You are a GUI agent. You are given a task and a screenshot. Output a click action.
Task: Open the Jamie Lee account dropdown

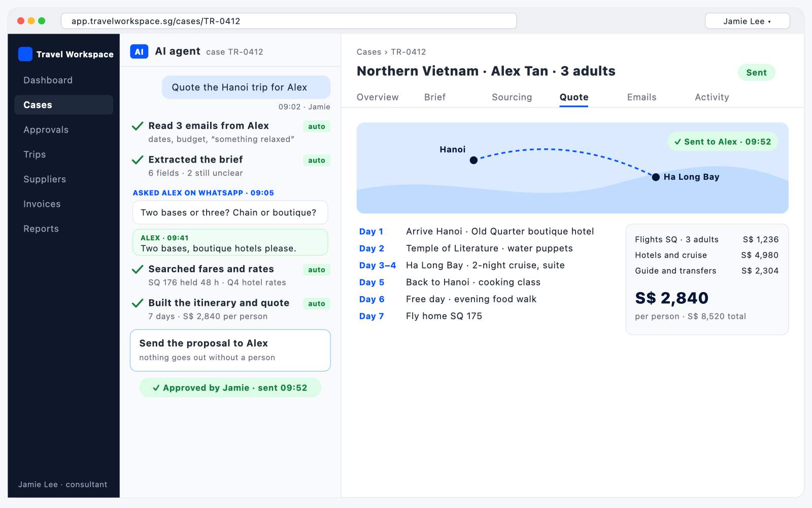pos(747,21)
